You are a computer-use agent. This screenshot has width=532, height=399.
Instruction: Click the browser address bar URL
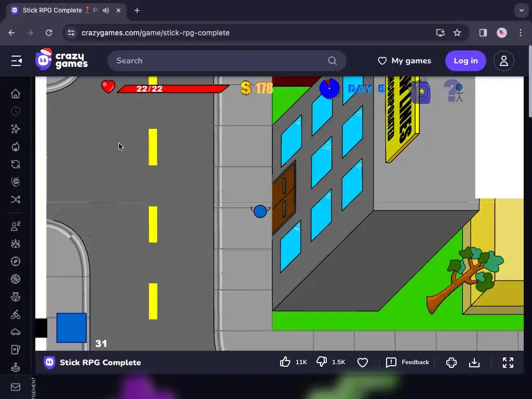click(x=155, y=33)
